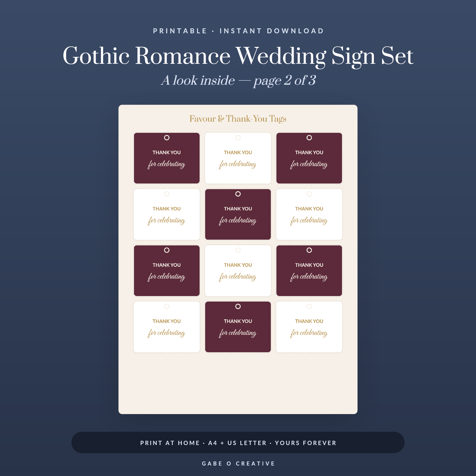Click the hole circle on third-row right burgundy tag

click(309, 250)
